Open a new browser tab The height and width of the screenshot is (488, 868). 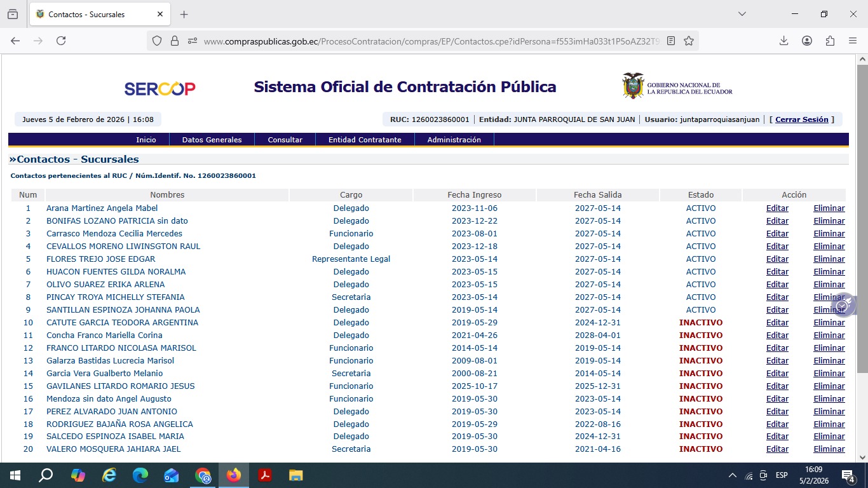click(184, 14)
